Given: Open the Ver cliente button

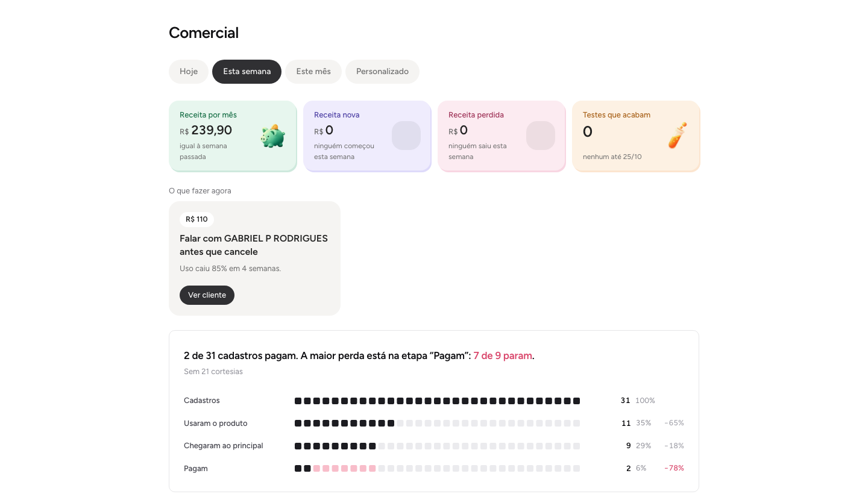Looking at the screenshot, I should [x=207, y=295].
